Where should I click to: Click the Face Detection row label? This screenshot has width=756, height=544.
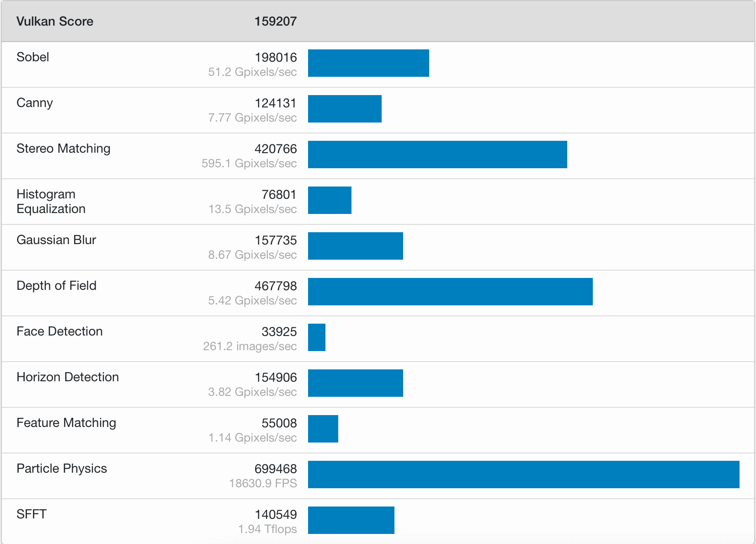(x=59, y=331)
